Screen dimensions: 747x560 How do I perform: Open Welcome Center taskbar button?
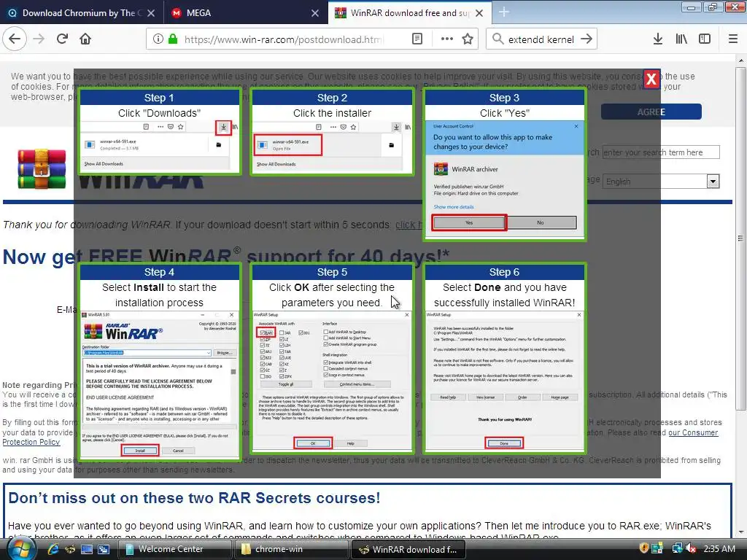pyautogui.click(x=174, y=549)
